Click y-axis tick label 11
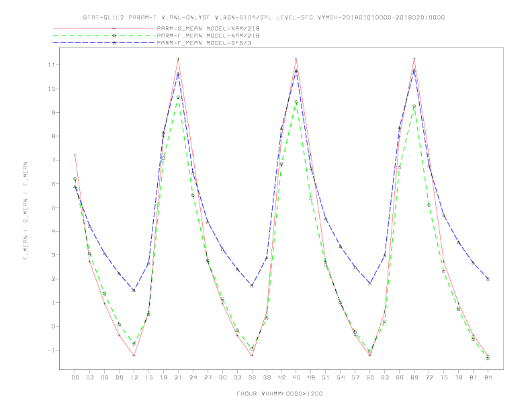The height and width of the screenshot is (411, 532). 52,64
